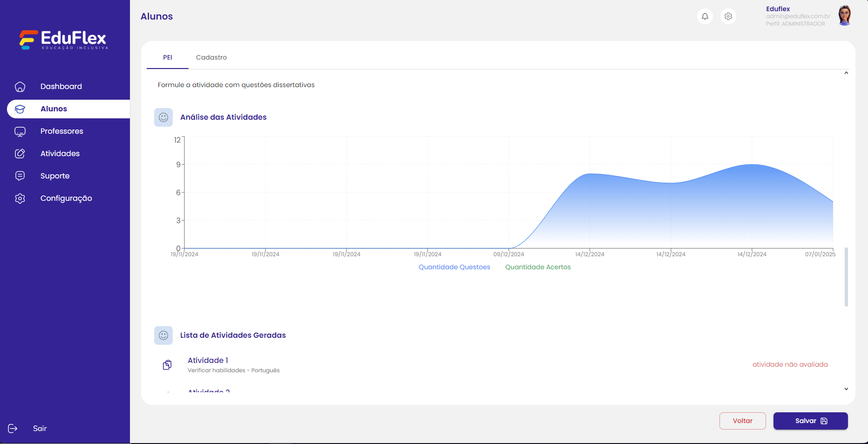Select the PEI tab
The image size is (868, 444).
click(168, 57)
